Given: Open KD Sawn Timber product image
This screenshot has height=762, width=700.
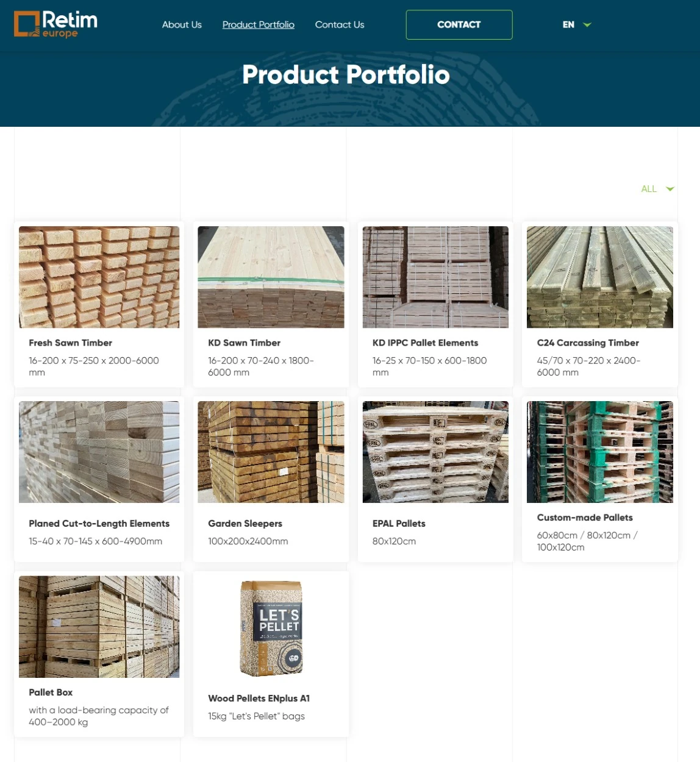Looking at the screenshot, I should click(x=271, y=277).
